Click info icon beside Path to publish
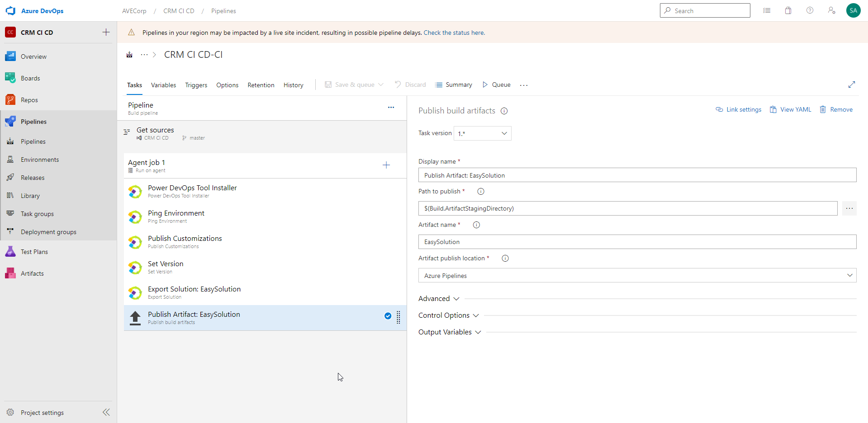Viewport: 868px width, 423px height. point(481,192)
